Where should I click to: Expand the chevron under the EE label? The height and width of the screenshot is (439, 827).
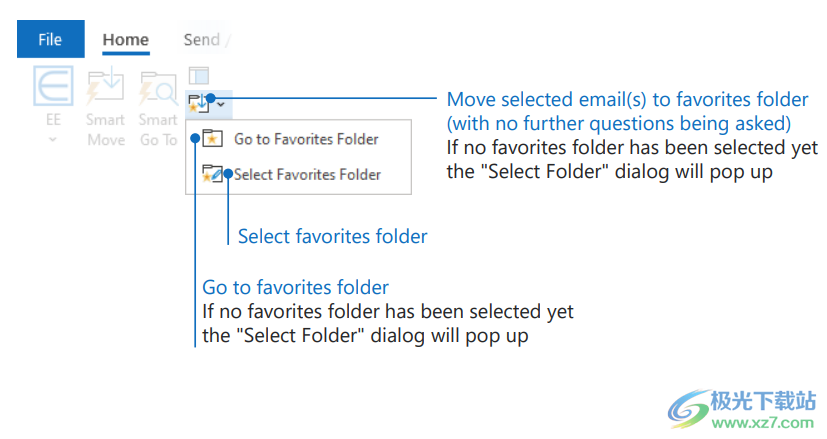tap(53, 140)
